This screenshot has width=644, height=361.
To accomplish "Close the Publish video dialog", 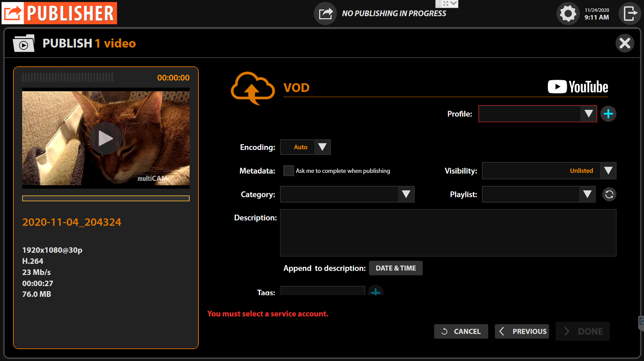I will point(625,43).
